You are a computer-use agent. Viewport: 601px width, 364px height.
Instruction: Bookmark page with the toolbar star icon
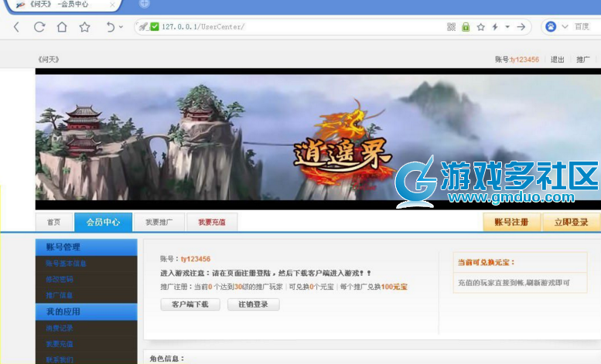click(85, 27)
